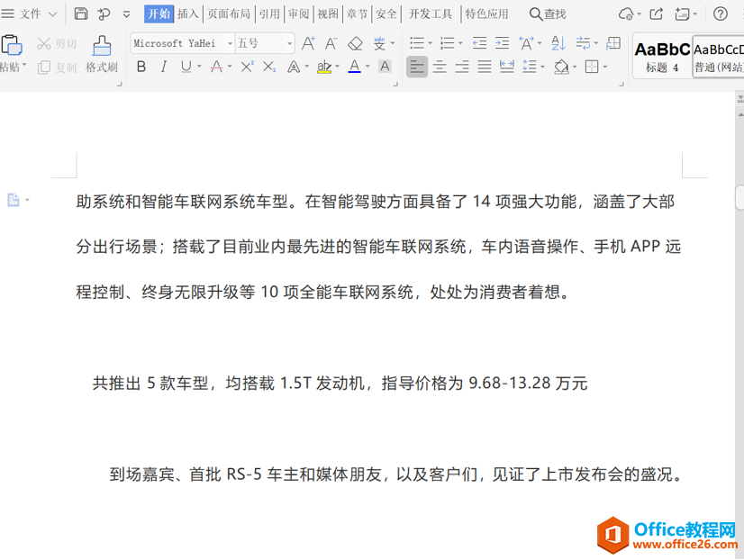The width and height of the screenshot is (744, 560).
Task: Click the line spacing icon
Action: (x=529, y=67)
